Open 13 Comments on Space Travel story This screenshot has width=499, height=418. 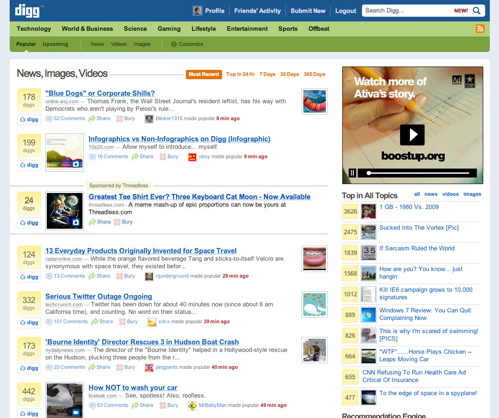[x=65, y=276]
